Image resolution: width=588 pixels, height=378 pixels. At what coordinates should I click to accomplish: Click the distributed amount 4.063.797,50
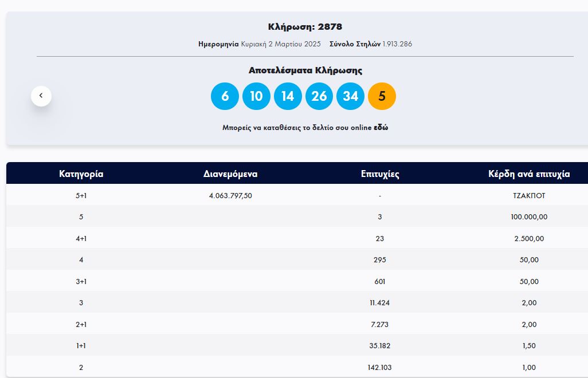230,196
